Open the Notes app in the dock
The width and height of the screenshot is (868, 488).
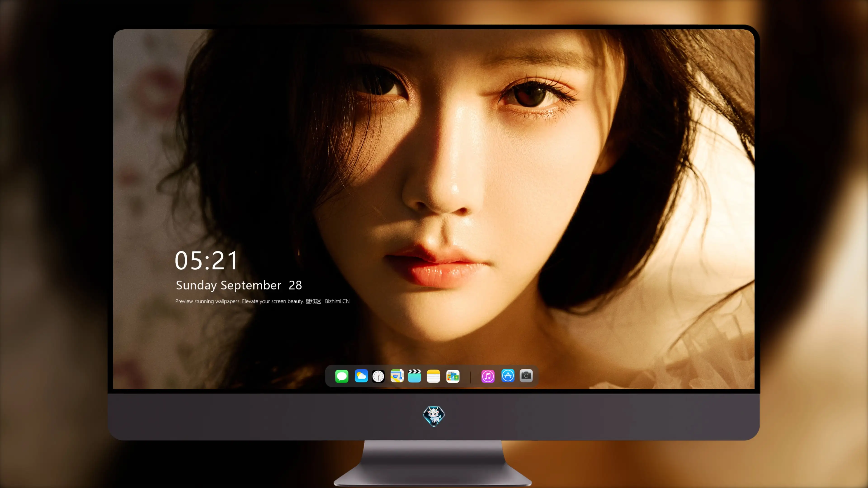[433, 376]
